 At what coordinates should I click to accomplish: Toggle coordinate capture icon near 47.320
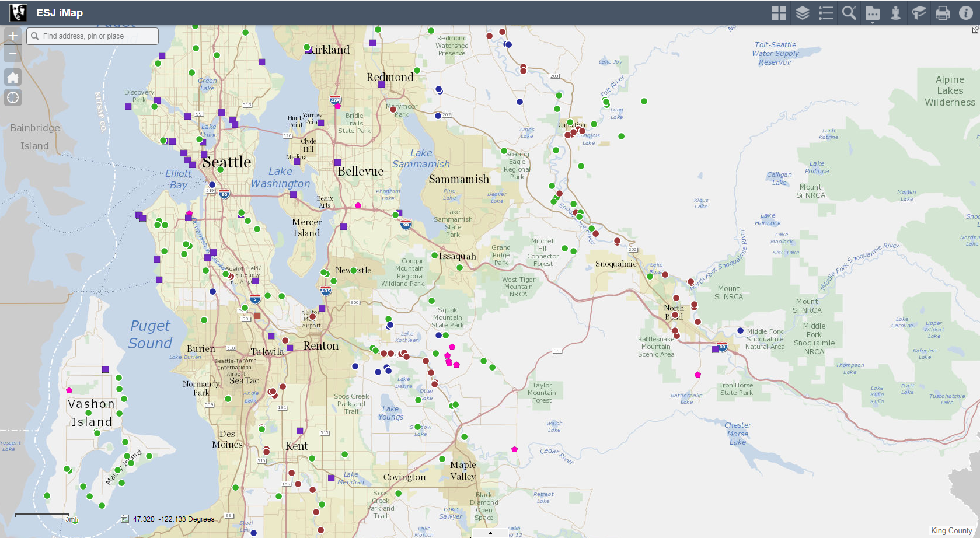(124, 519)
